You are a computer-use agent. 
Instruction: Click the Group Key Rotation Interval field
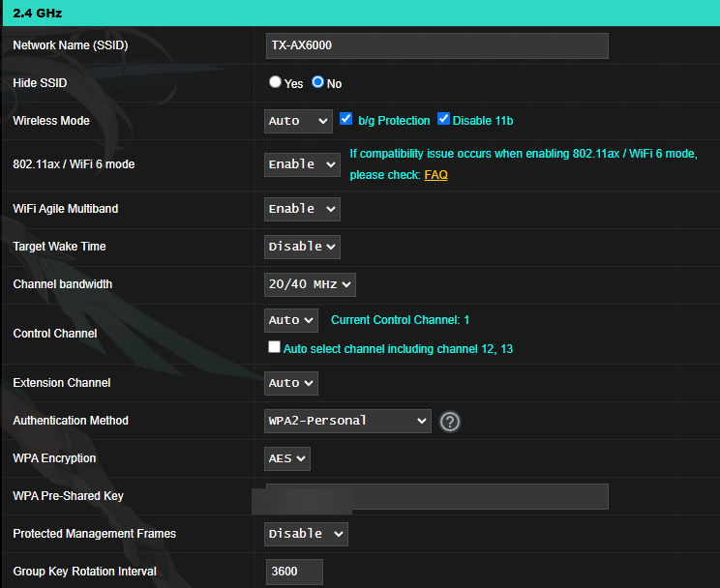(x=293, y=572)
